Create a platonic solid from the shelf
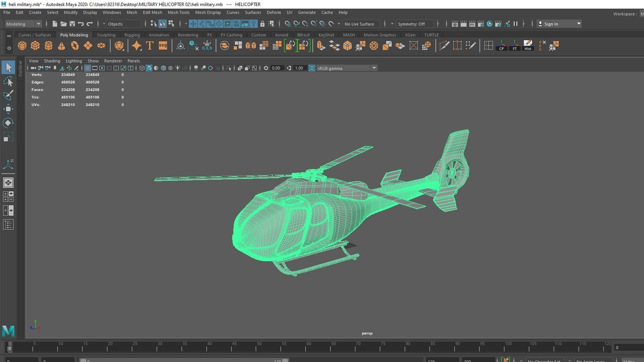This screenshot has width=644, height=362. (x=119, y=46)
